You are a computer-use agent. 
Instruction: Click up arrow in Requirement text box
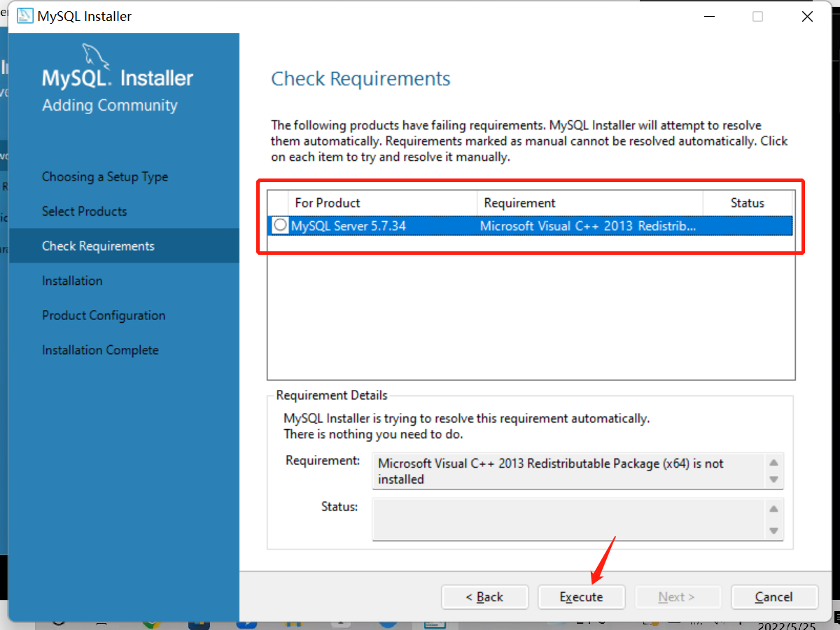(773, 463)
